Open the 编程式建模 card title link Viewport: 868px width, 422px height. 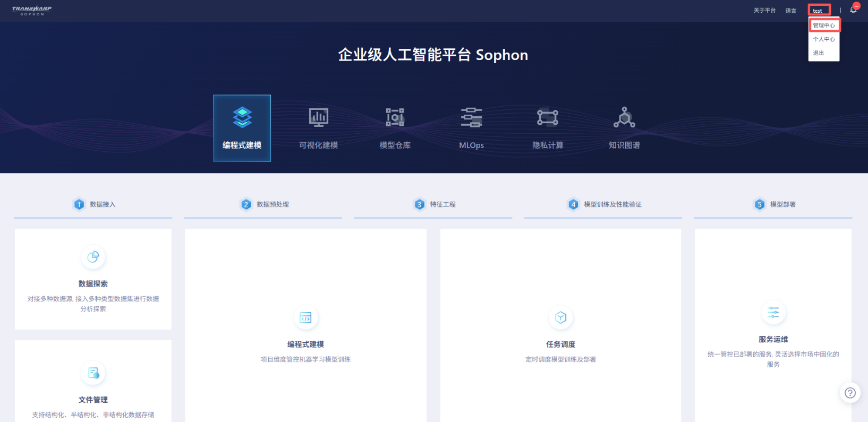tap(305, 345)
